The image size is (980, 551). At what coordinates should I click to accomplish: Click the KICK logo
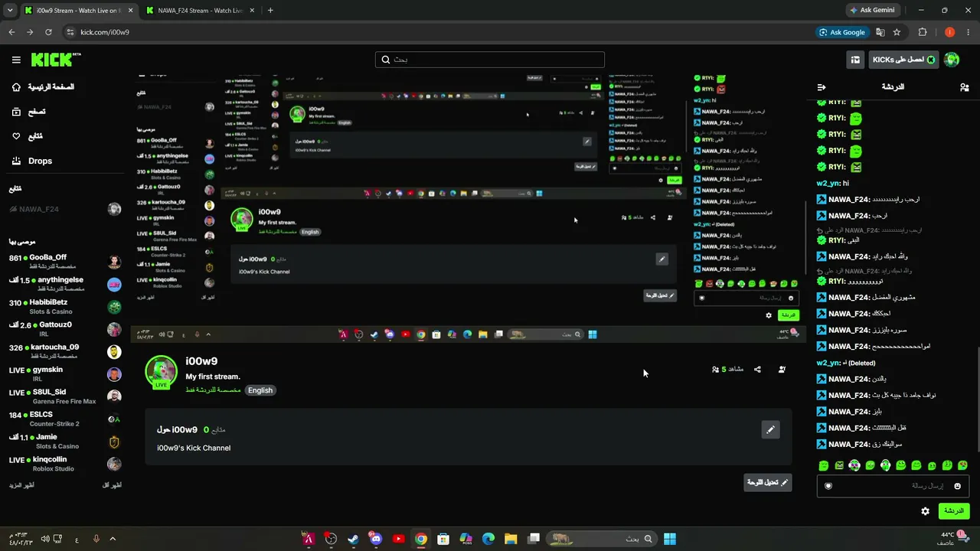[56, 60]
